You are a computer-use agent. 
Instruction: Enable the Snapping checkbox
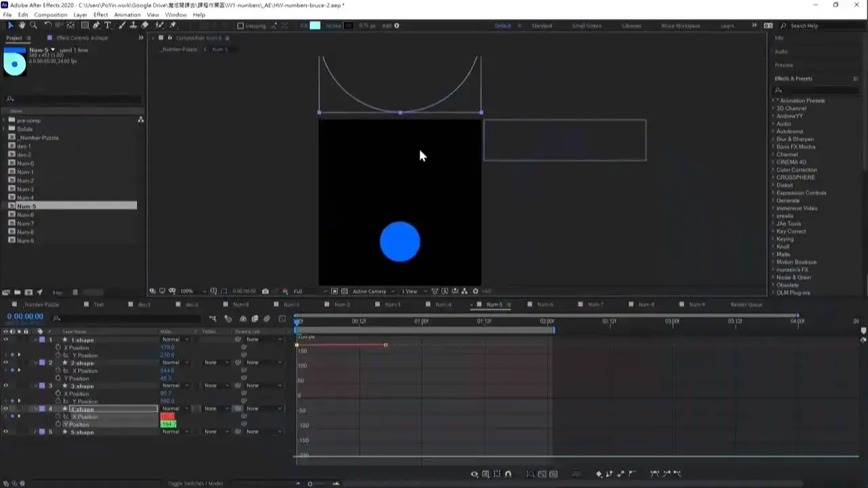[x=240, y=26]
